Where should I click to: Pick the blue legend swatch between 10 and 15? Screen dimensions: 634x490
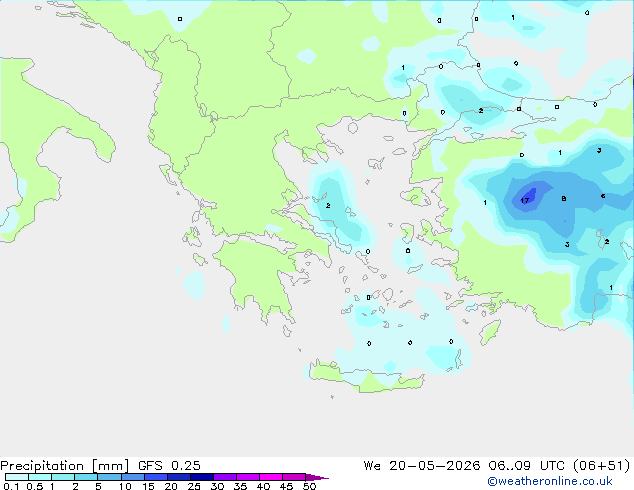pyautogui.click(x=132, y=477)
